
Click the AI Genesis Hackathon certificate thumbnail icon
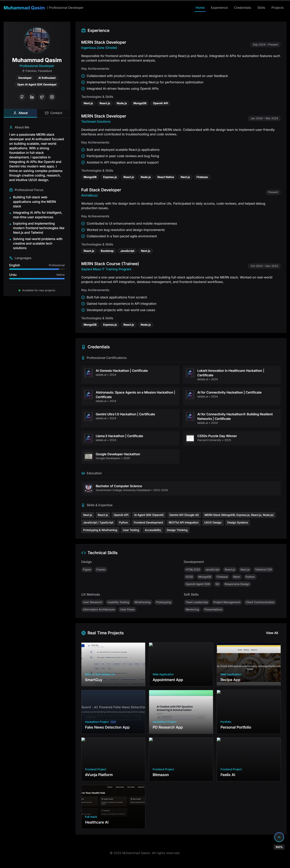pyautogui.click(x=89, y=373)
